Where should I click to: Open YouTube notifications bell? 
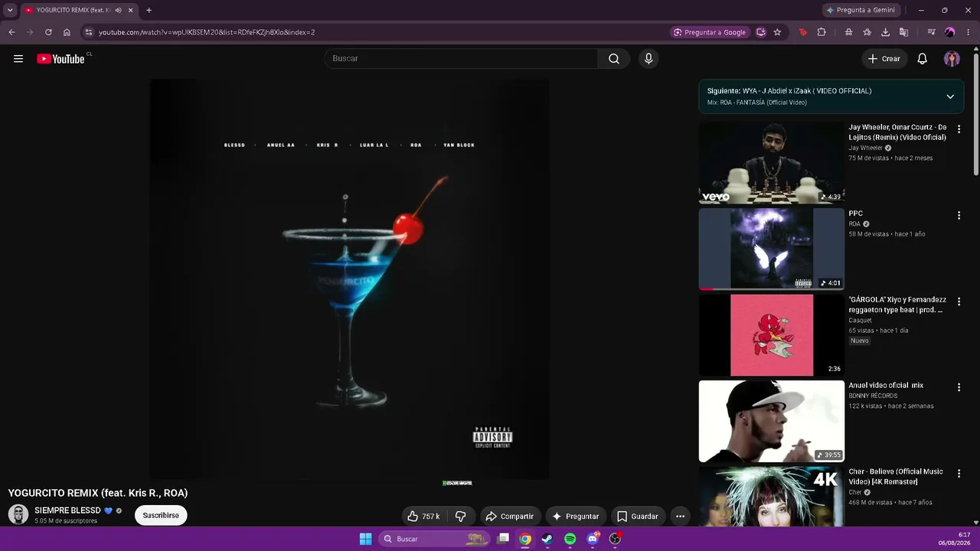tap(923, 59)
